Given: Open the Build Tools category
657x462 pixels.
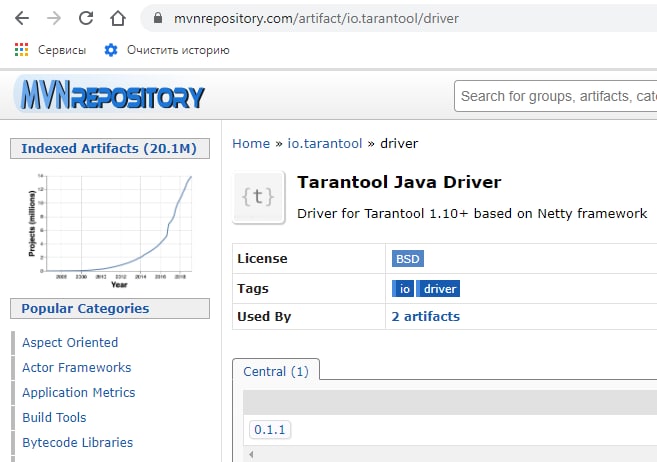Looking at the screenshot, I should (x=54, y=417).
